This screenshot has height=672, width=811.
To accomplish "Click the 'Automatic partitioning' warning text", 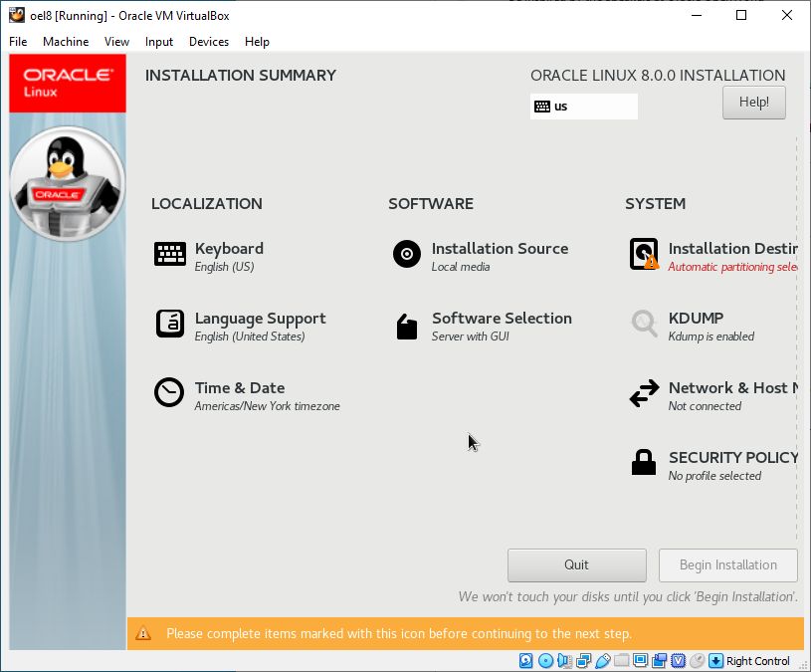I will 732,267.
